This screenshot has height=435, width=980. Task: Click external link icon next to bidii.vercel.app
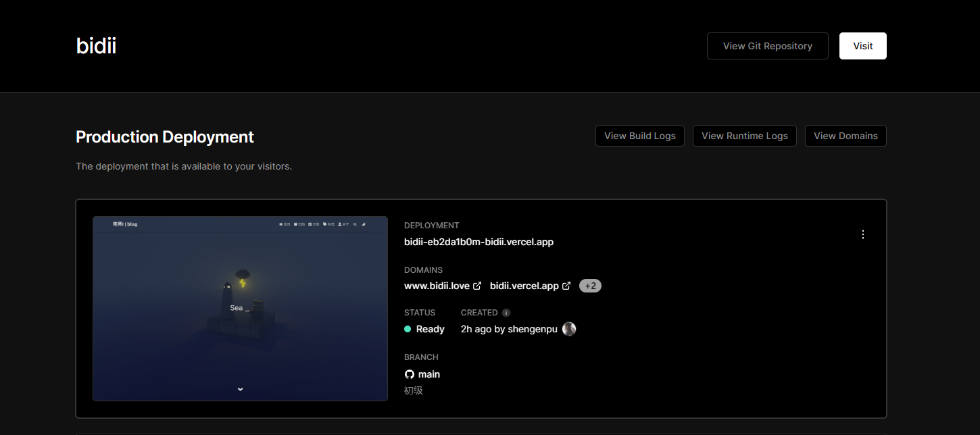(x=566, y=286)
